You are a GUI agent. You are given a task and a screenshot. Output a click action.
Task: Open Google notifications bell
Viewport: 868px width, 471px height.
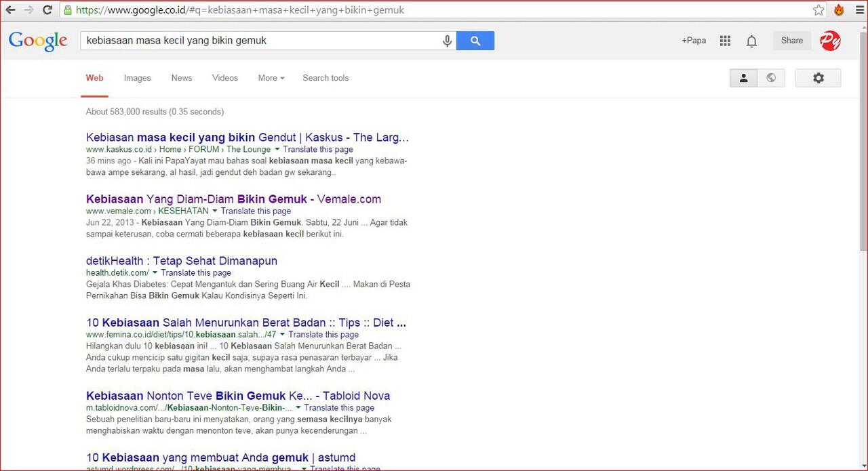point(751,41)
